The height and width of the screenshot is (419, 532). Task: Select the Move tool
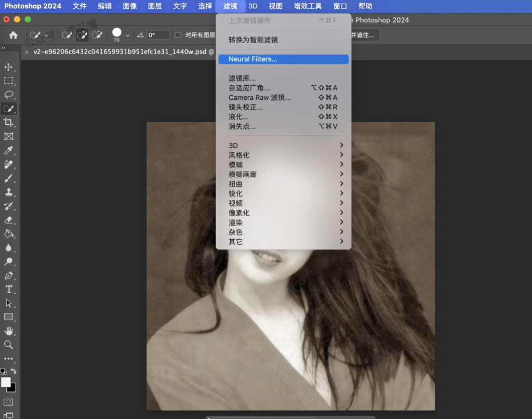pyautogui.click(x=8, y=67)
